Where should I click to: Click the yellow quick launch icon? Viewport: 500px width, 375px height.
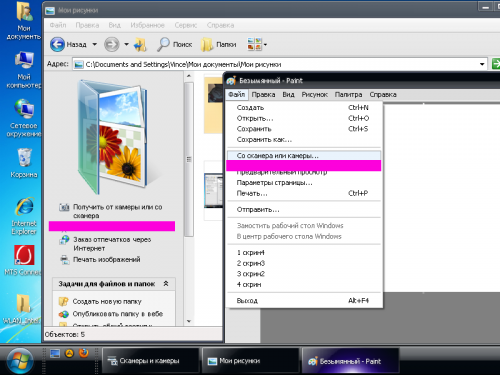click(x=69, y=353)
